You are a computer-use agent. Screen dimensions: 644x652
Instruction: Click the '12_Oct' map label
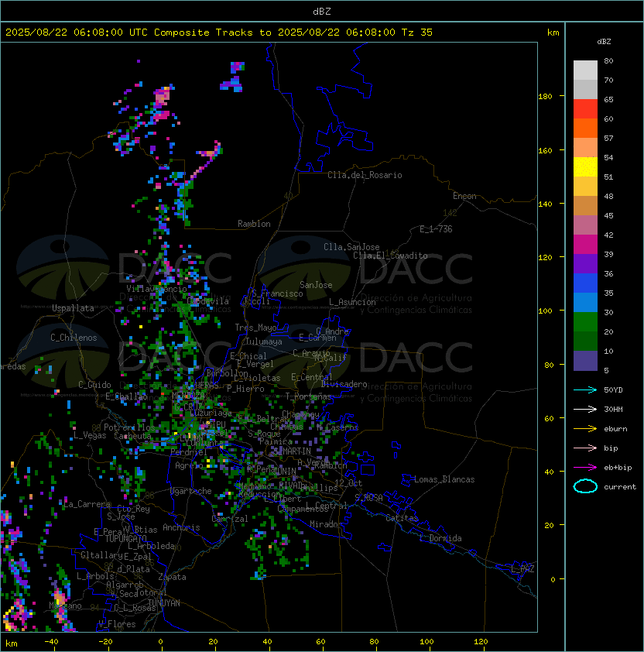(348, 483)
